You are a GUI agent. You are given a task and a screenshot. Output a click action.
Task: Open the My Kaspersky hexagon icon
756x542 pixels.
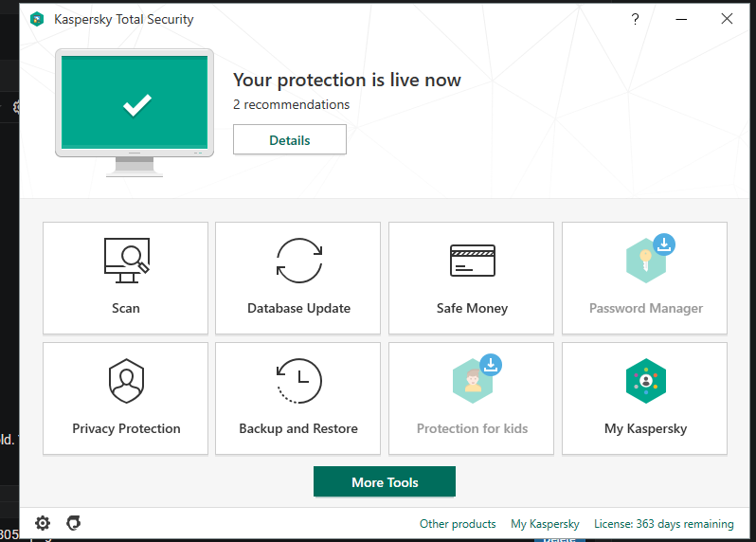645,380
